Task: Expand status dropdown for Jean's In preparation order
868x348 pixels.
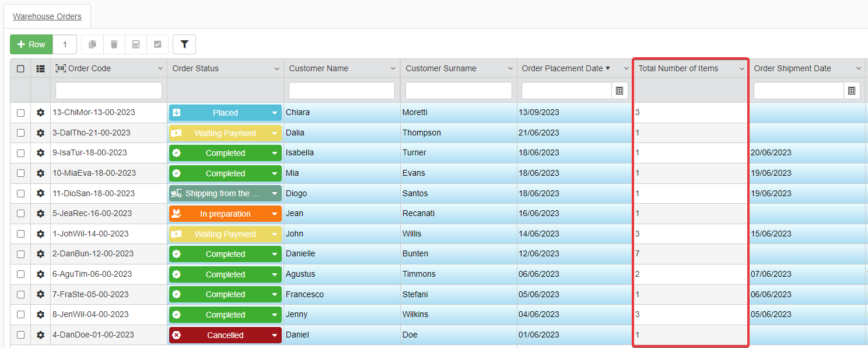Action: [x=274, y=214]
